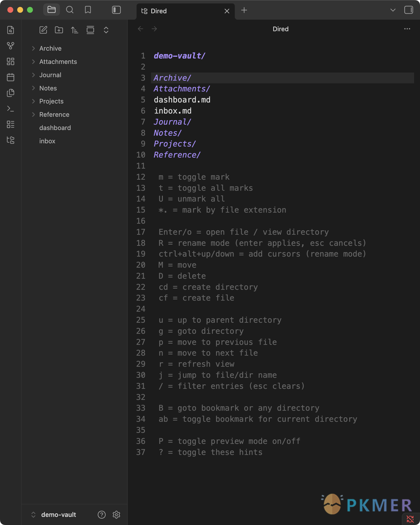Close the Dired tab
This screenshot has width=420, height=525.
tap(227, 11)
